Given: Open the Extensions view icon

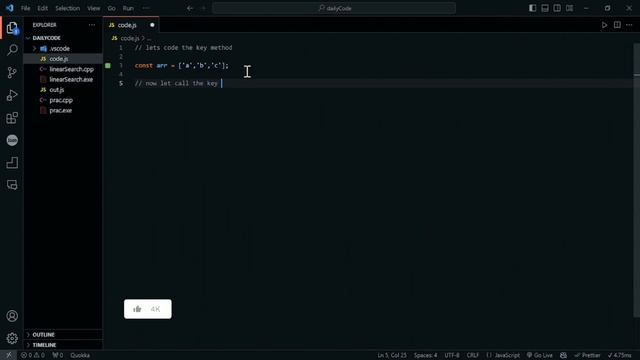Looking at the screenshot, I should coord(12,118).
